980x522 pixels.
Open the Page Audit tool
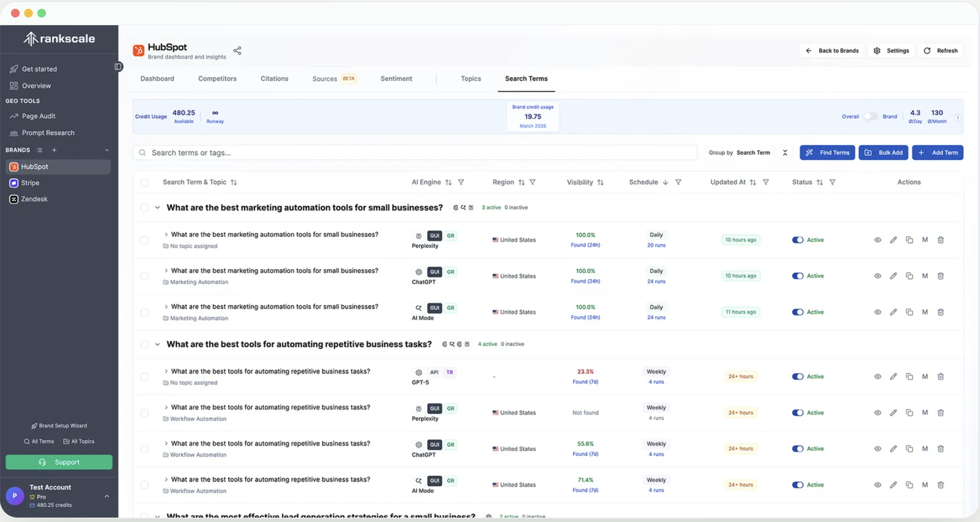tap(38, 116)
